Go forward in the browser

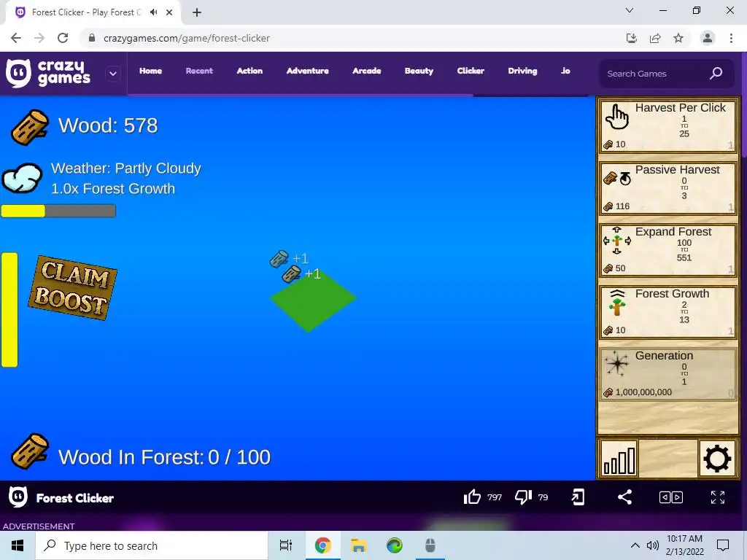click(39, 38)
